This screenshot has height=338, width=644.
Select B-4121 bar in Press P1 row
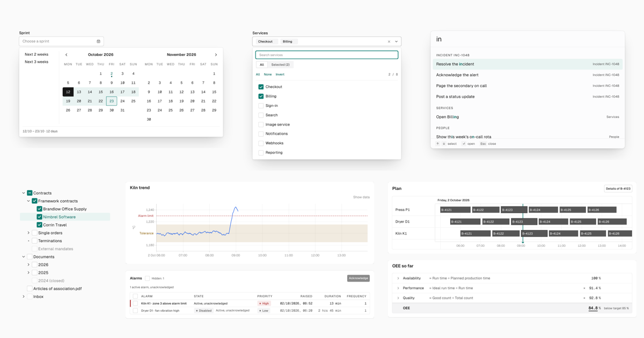coord(455,210)
